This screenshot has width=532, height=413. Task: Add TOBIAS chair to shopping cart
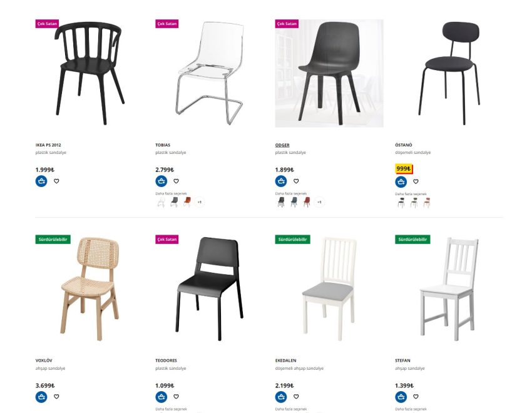click(161, 181)
